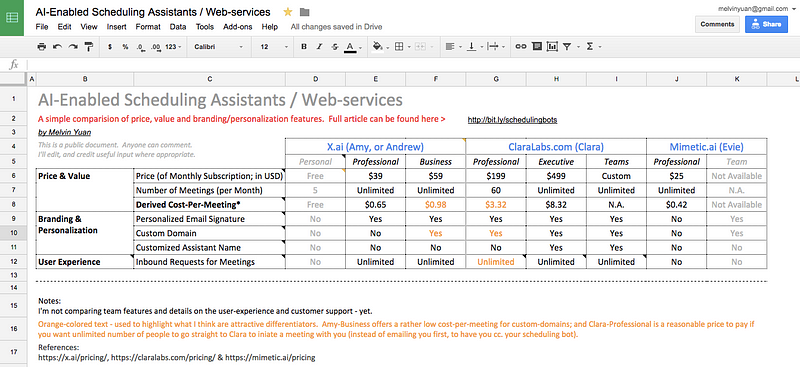Screen dimensions: 800x367
Task: Expand the functions dropdown arrow
Action: pyautogui.click(x=600, y=47)
